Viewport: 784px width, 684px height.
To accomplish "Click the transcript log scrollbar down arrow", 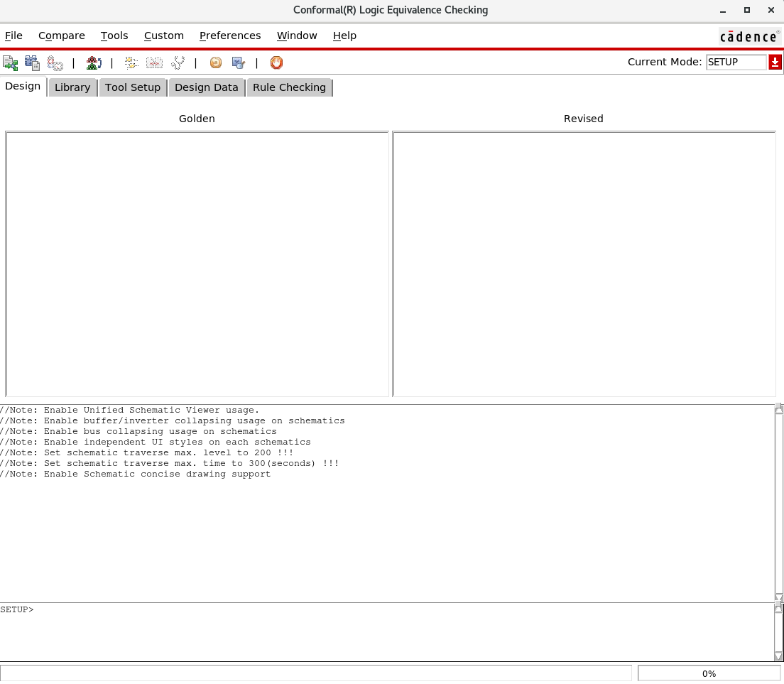I will pyautogui.click(x=778, y=597).
